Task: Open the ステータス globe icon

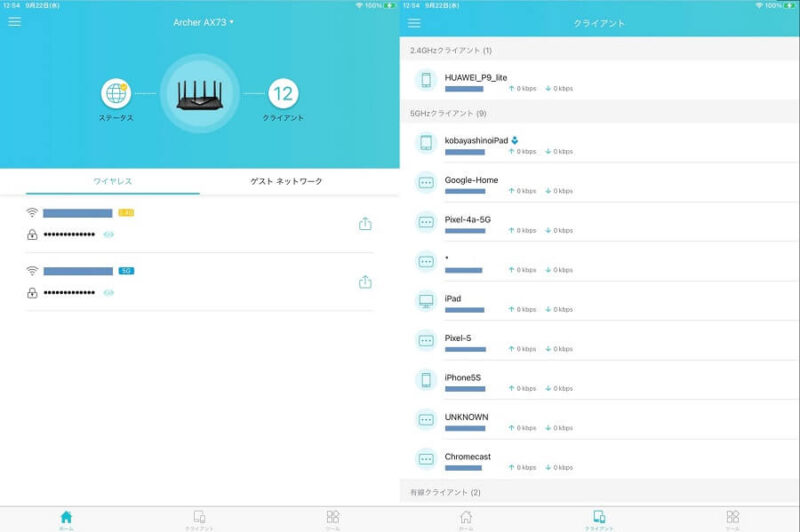Action: (116, 93)
